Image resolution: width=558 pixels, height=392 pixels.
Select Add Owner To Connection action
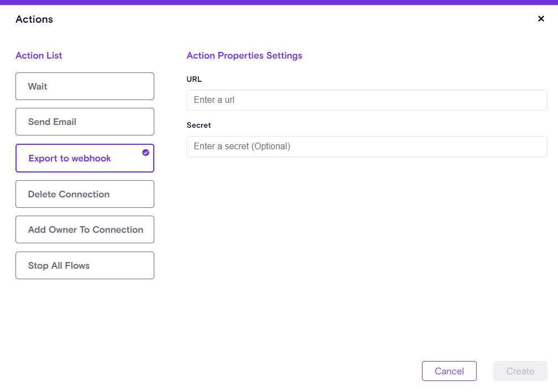[x=85, y=229]
